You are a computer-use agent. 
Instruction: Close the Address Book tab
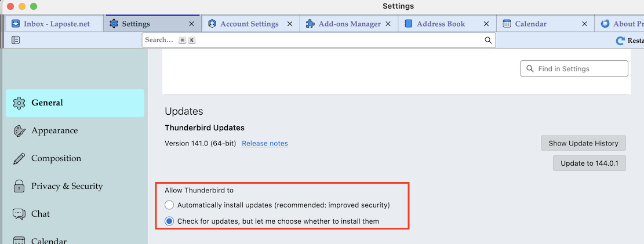pyautogui.click(x=486, y=24)
